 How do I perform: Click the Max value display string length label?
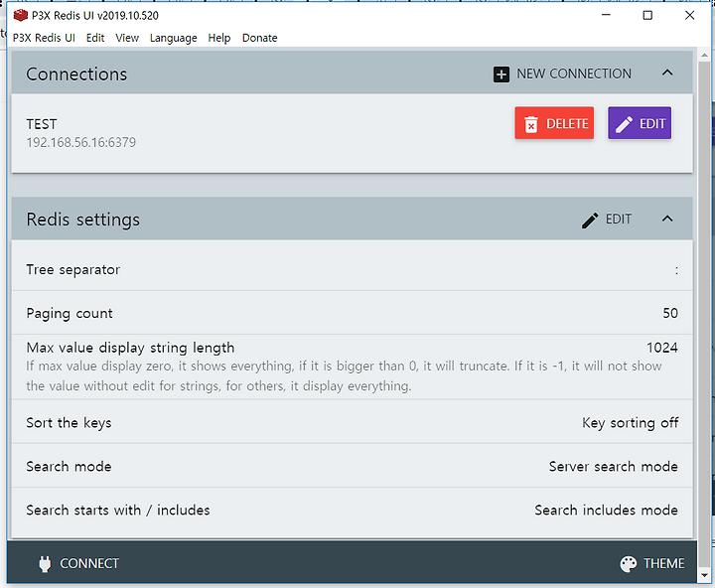tap(130, 348)
